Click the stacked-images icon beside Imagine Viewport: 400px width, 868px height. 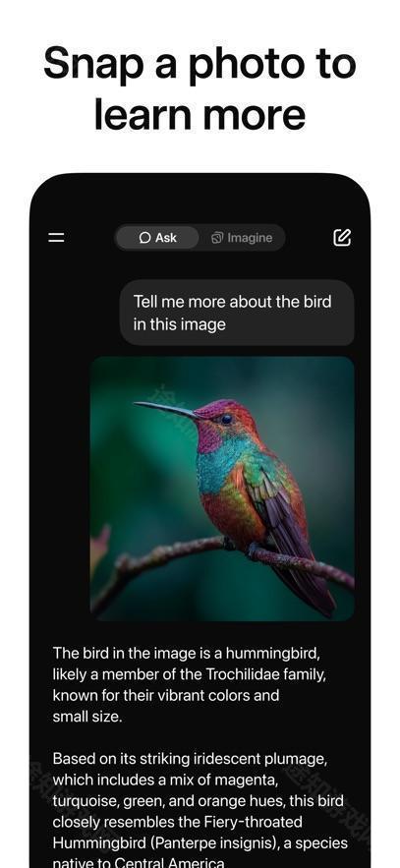[217, 238]
